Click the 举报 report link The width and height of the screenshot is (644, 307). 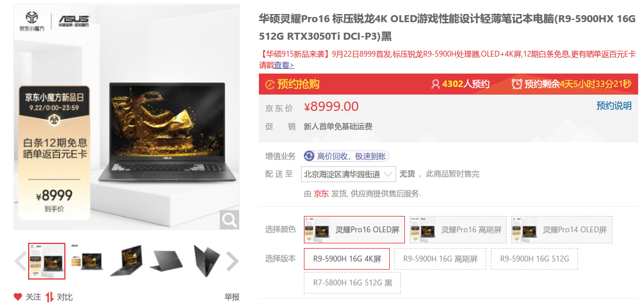point(231,296)
